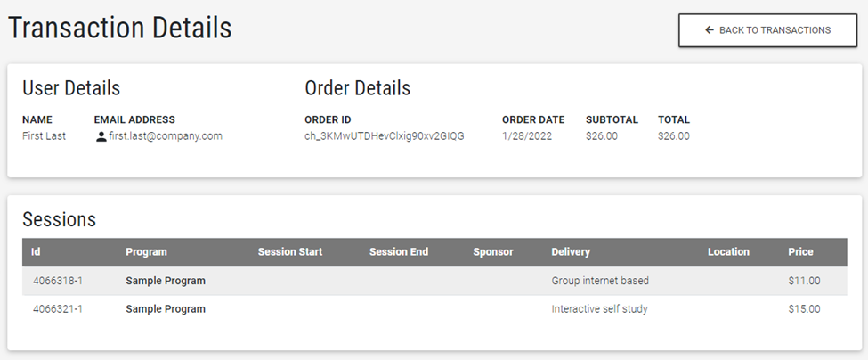
Task: Sort by the Program column header
Action: (x=146, y=252)
